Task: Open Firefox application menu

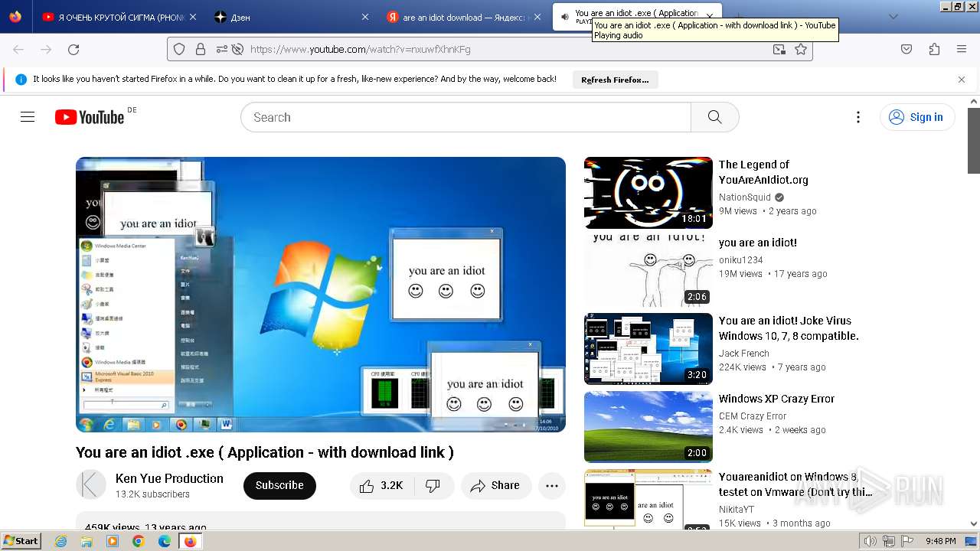Action: tap(962, 49)
